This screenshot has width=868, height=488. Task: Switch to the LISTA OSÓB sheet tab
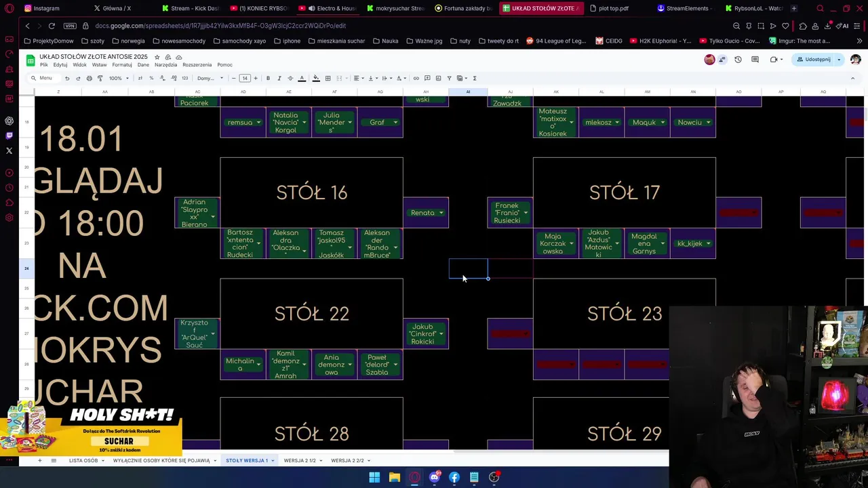(83, 461)
